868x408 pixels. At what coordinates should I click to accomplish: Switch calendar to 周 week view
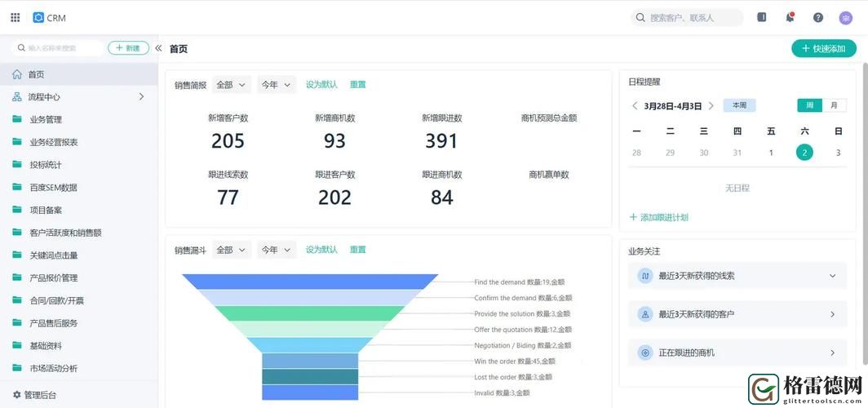pyautogui.click(x=809, y=105)
